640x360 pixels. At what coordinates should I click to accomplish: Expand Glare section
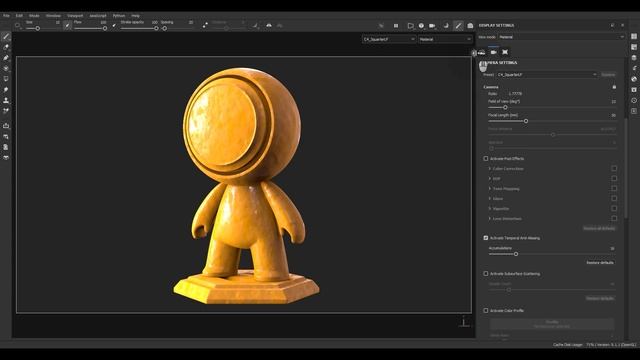pos(489,198)
